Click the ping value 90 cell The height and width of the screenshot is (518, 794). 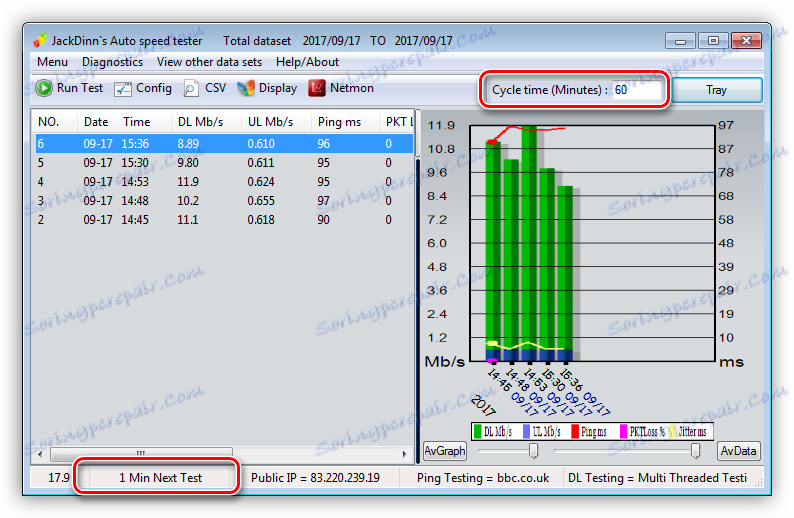pyautogui.click(x=324, y=220)
